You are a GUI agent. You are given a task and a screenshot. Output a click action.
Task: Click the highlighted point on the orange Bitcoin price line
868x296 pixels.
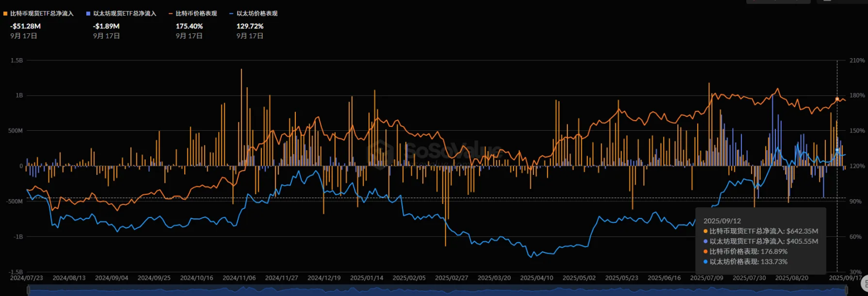[x=837, y=99]
